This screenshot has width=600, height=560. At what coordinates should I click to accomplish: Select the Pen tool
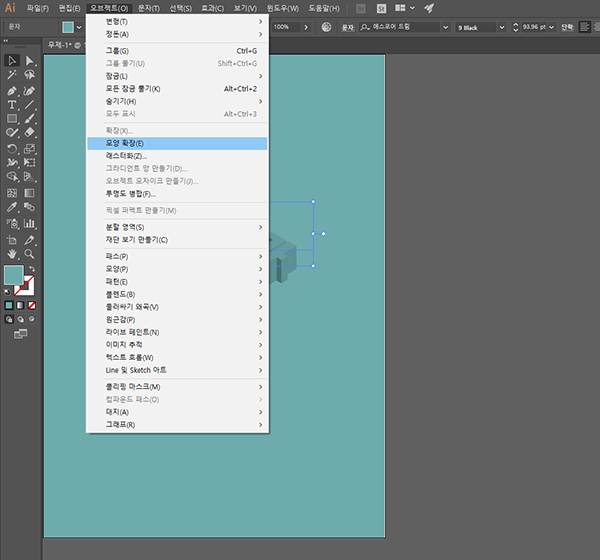pyautogui.click(x=12, y=91)
